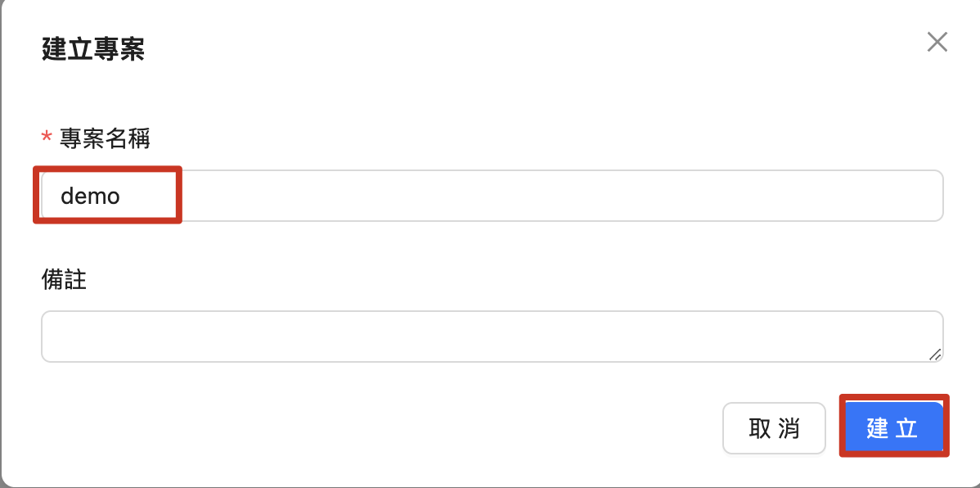The image size is (980, 488).
Task: Confirm project creation with the blue button
Action: point(893,427)
